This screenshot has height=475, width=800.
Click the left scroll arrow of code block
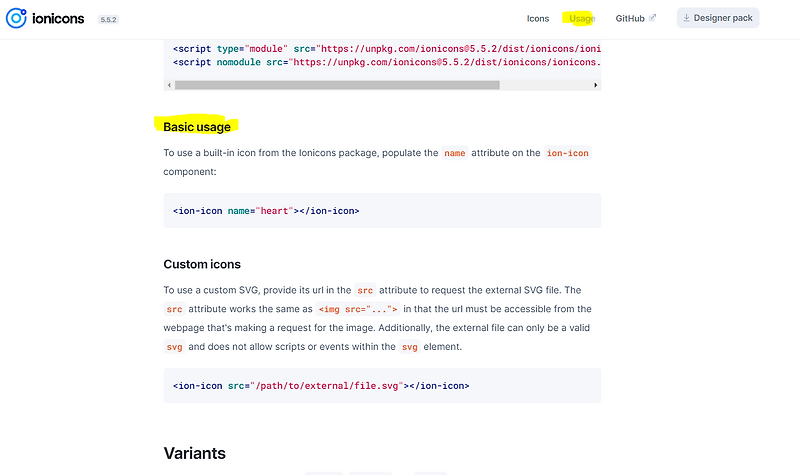pyautogui.click(x=169, y=85)
